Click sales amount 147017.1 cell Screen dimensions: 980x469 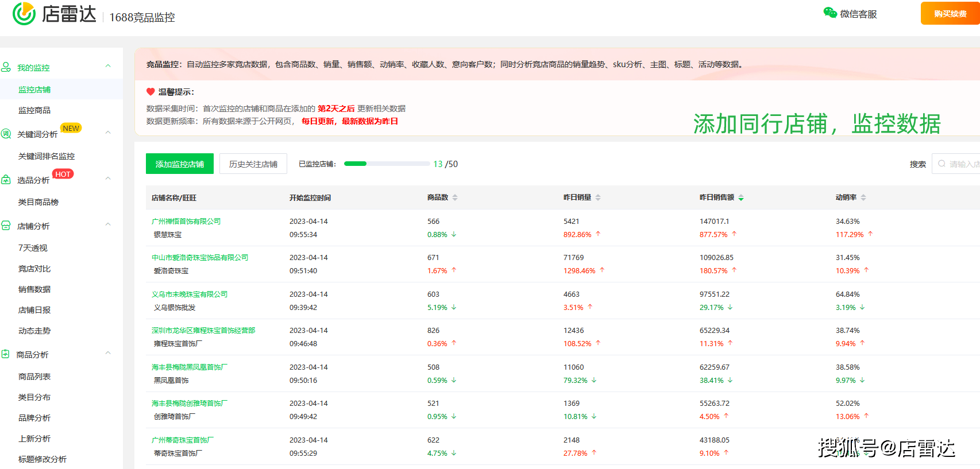(x=715, y=221)
